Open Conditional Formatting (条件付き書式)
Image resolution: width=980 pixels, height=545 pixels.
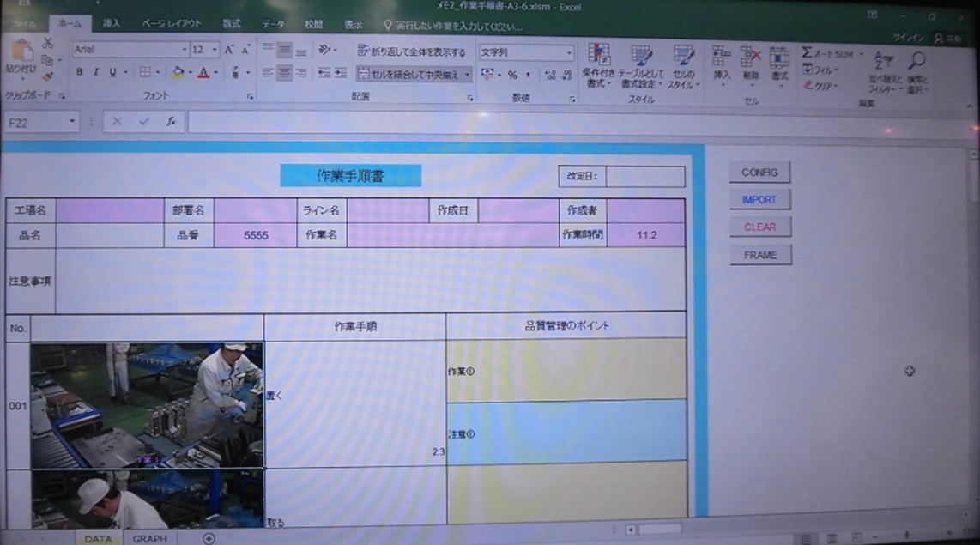(598, 65)
